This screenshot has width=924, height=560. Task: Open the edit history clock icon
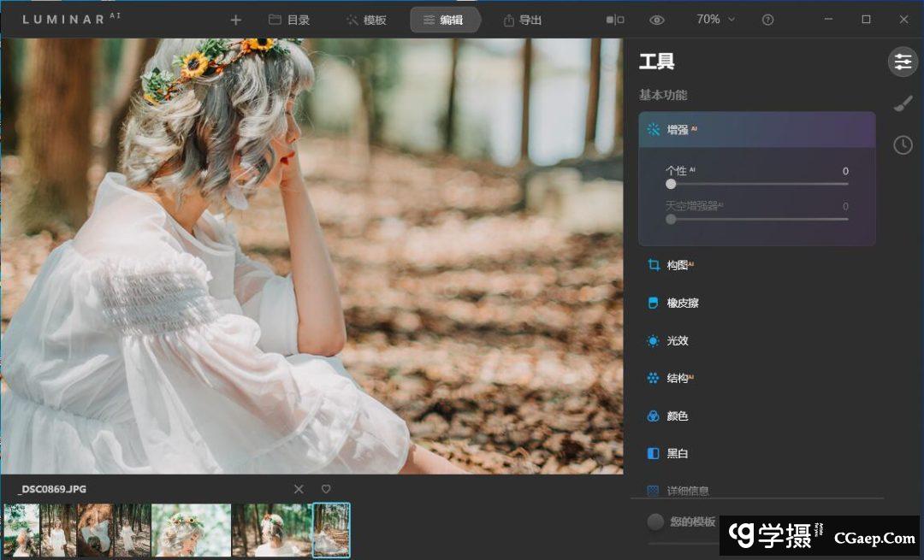[x=903, y=145]
